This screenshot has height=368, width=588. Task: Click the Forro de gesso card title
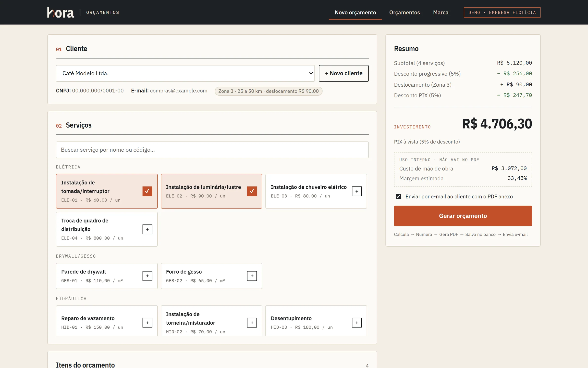point(184,272)
